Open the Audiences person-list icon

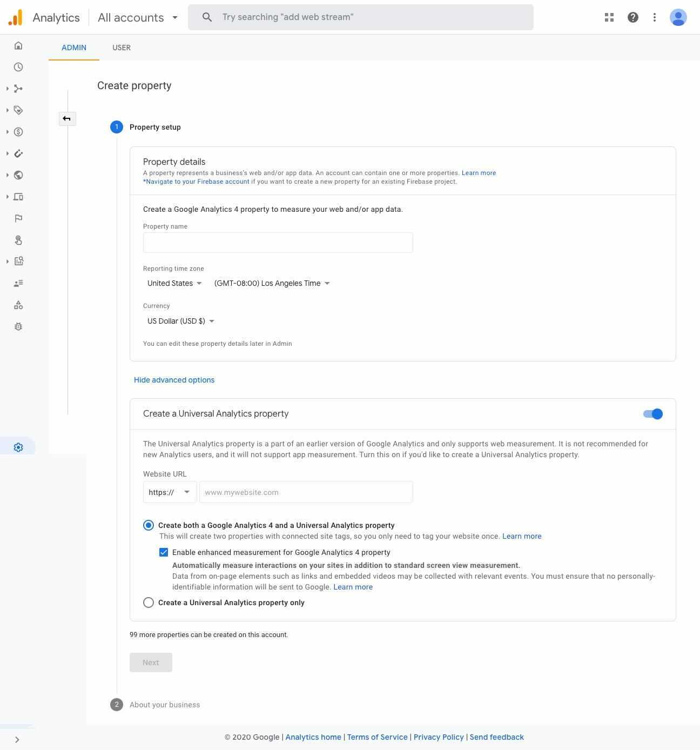coord(18,283)
